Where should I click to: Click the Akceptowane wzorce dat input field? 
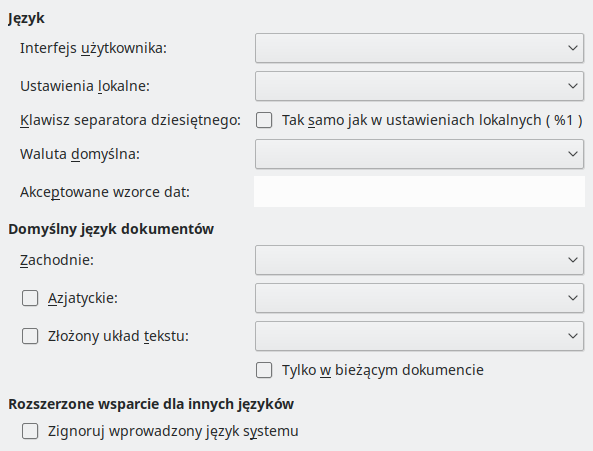pyautogui.click(x=419, y=192)
